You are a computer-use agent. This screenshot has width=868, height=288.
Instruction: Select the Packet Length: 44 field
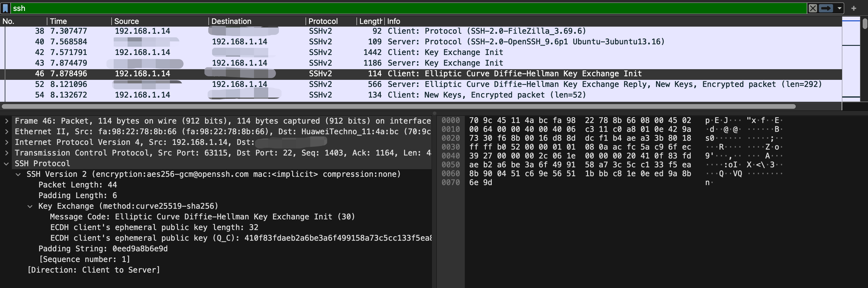click(x=78, y=185)
